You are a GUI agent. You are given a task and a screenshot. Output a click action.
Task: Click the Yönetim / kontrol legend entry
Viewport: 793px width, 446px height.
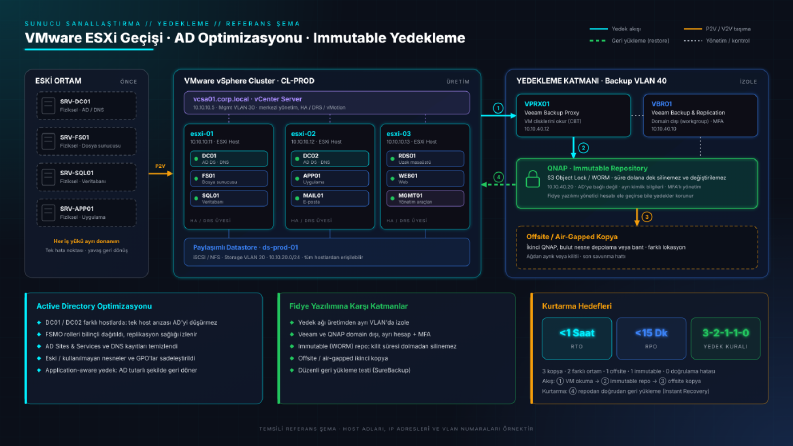[717, 41]
